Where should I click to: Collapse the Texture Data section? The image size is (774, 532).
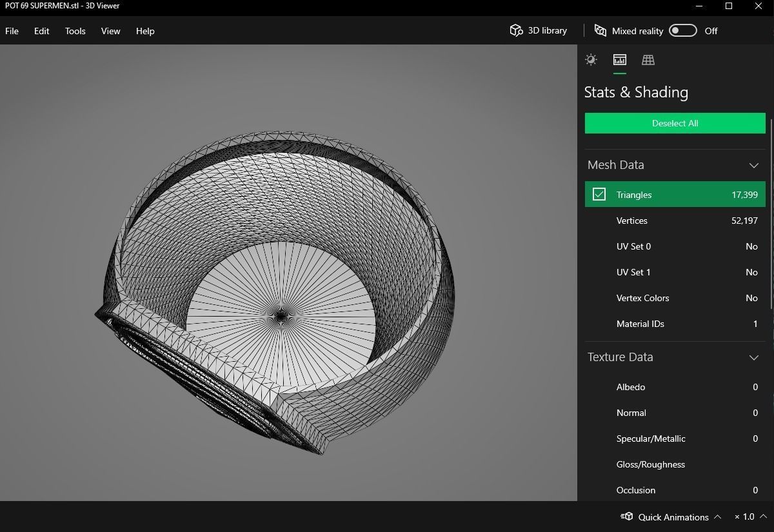(753, 357)
